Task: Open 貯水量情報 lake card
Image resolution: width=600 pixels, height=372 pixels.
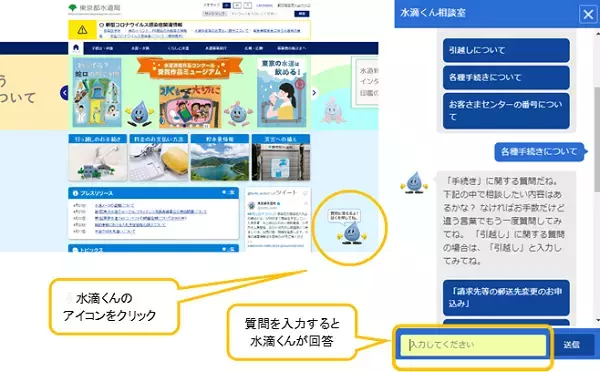Action: 220,157
